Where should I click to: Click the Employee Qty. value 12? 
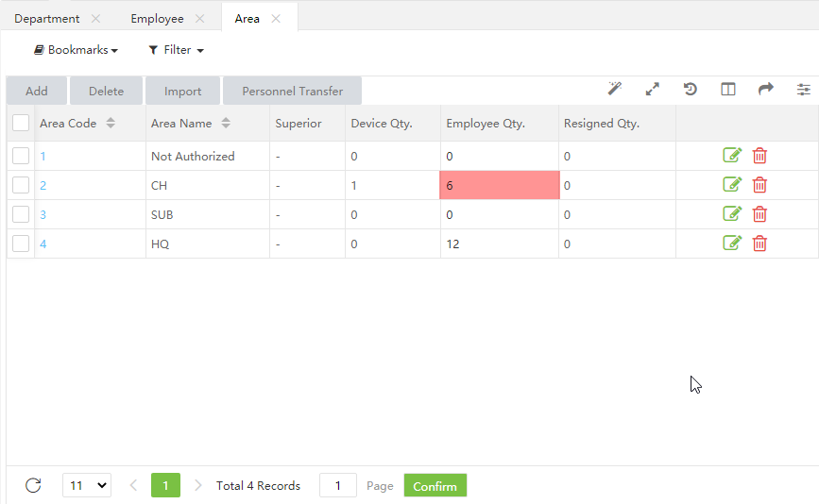(x=452, y=244)
